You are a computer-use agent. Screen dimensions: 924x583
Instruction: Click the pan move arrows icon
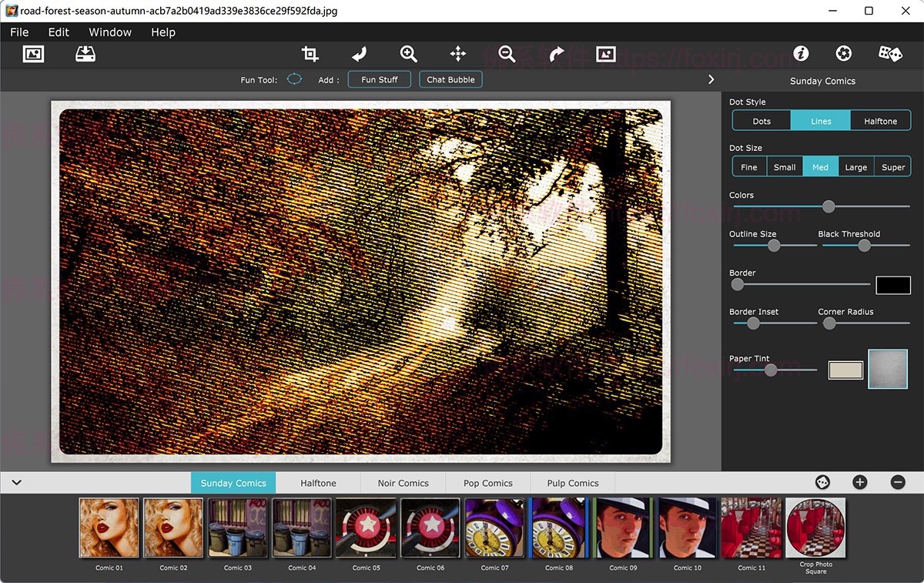pos(458,54)
